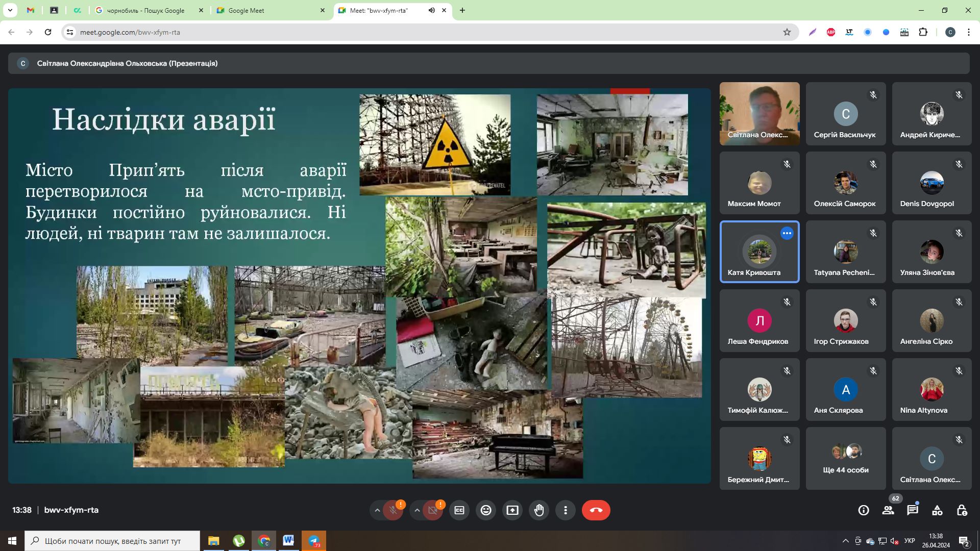Open the tab search dropdown arrow

tap(10, 10)
